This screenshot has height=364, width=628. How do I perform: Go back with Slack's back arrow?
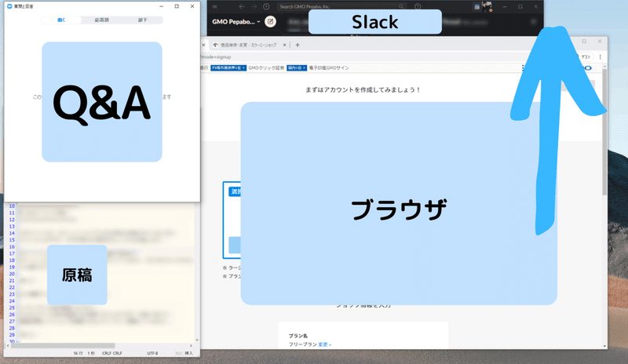[242, 6]
